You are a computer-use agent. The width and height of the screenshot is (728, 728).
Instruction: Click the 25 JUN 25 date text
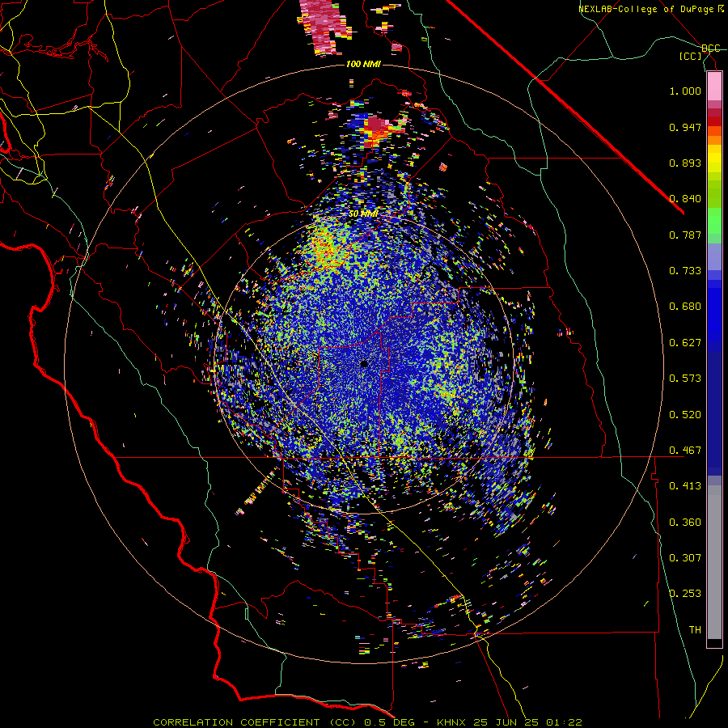click(506, 722)
